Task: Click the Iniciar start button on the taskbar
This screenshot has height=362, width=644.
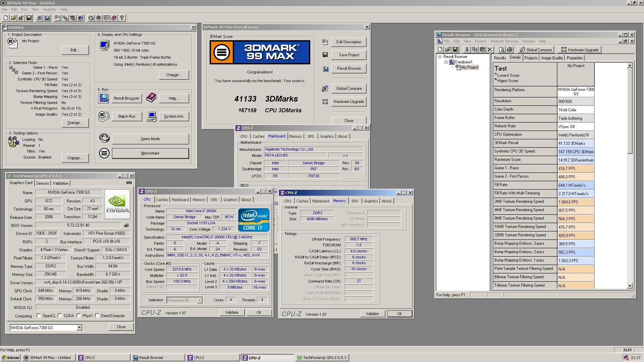Action: [10, 358]
